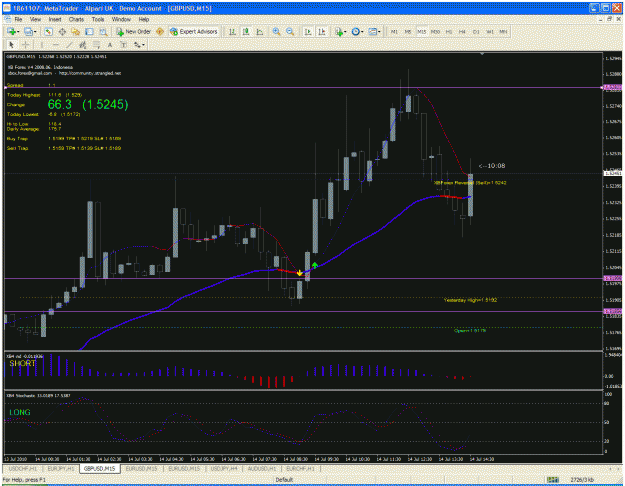This screenshot has height=486, width=625.
Task: Select the H1 timeframe
Action: [449, 31]
